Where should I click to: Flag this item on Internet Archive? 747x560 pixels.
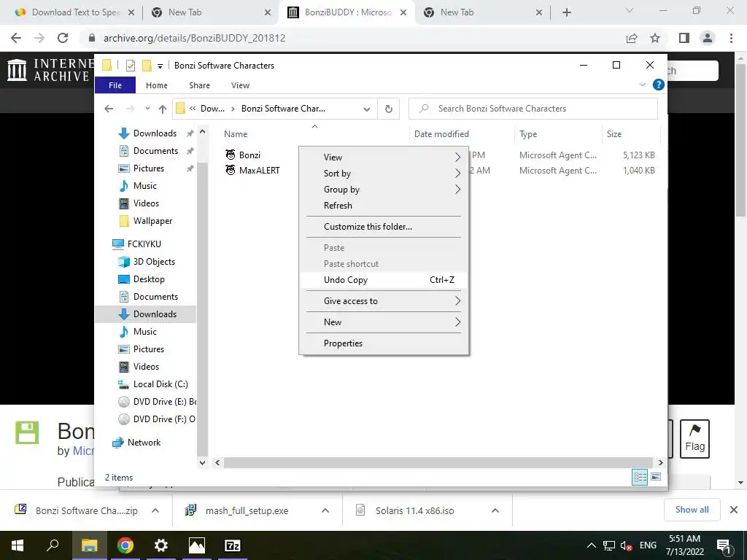(x=694, y=438)
